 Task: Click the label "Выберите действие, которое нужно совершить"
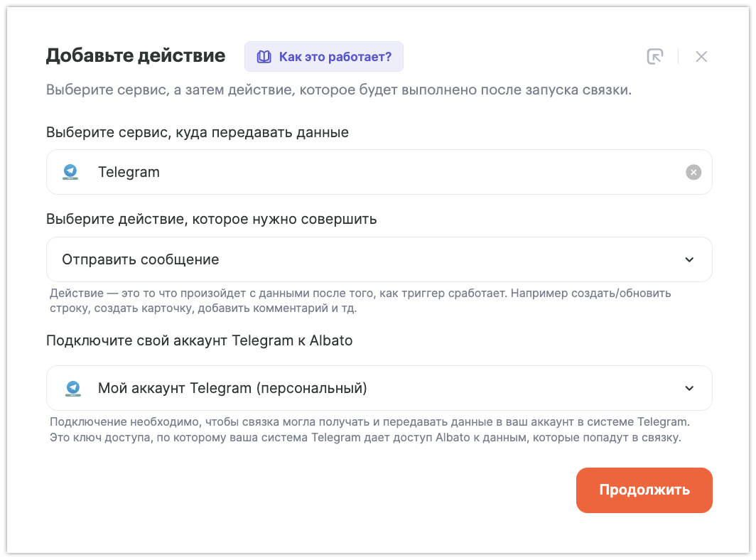coord(212,219)
